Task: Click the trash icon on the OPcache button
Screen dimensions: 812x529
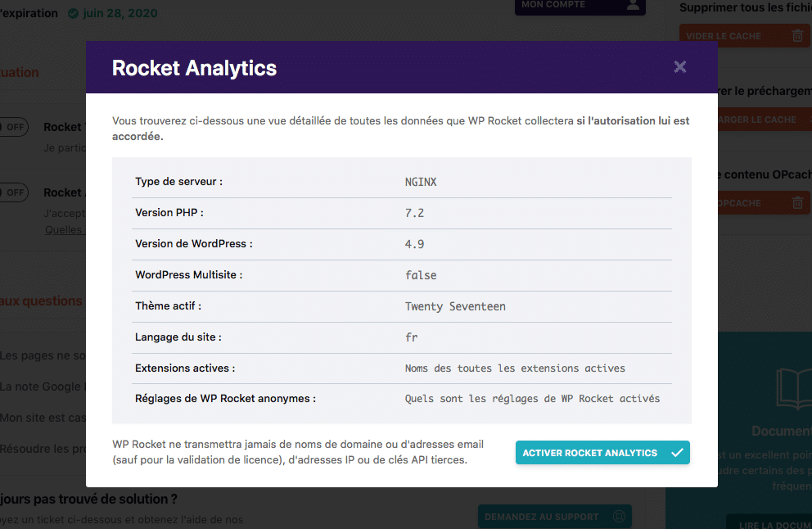Action: click(796, 203)
